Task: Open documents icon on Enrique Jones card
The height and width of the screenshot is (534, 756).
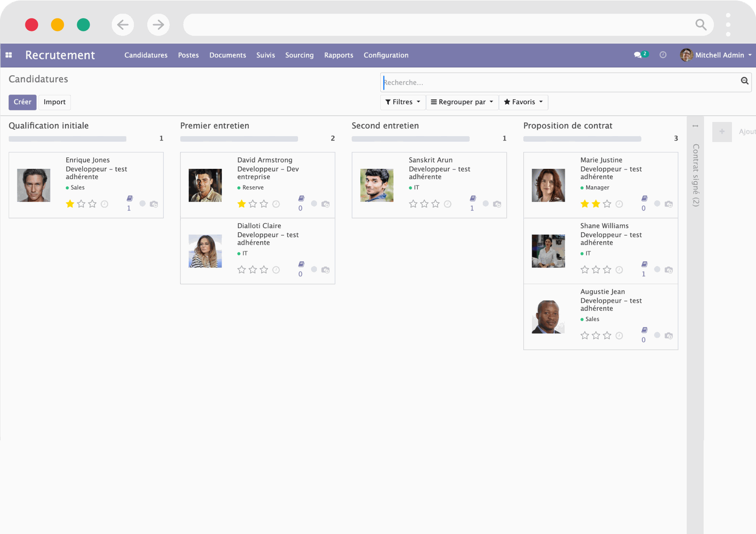Action: point(130,198)
